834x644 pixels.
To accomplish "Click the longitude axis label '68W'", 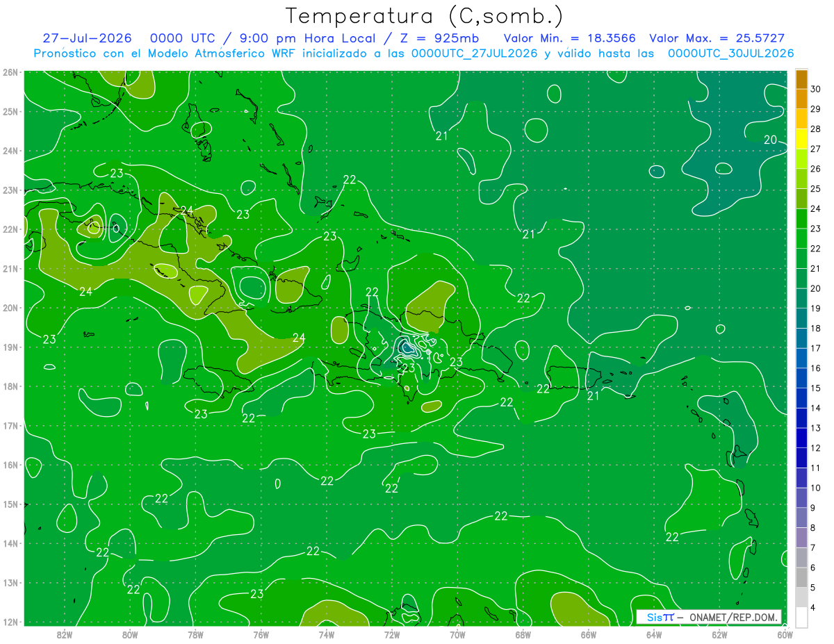I will (x=523, y=634).
